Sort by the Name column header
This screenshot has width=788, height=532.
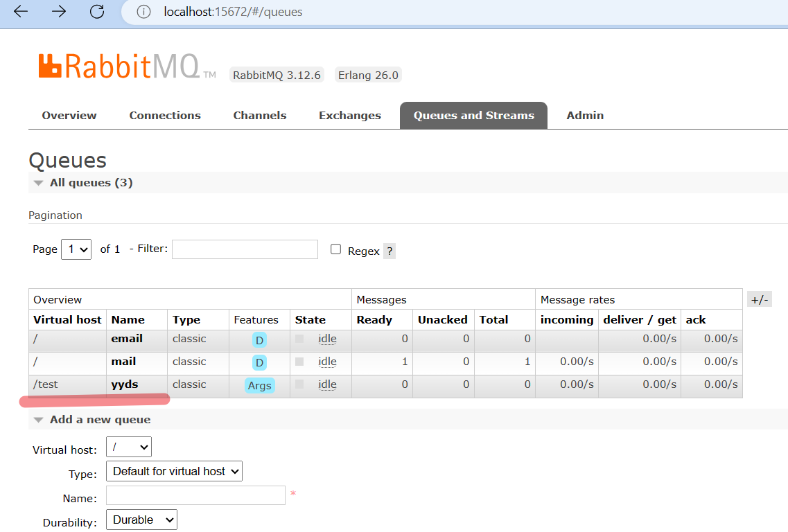[128, 320]
